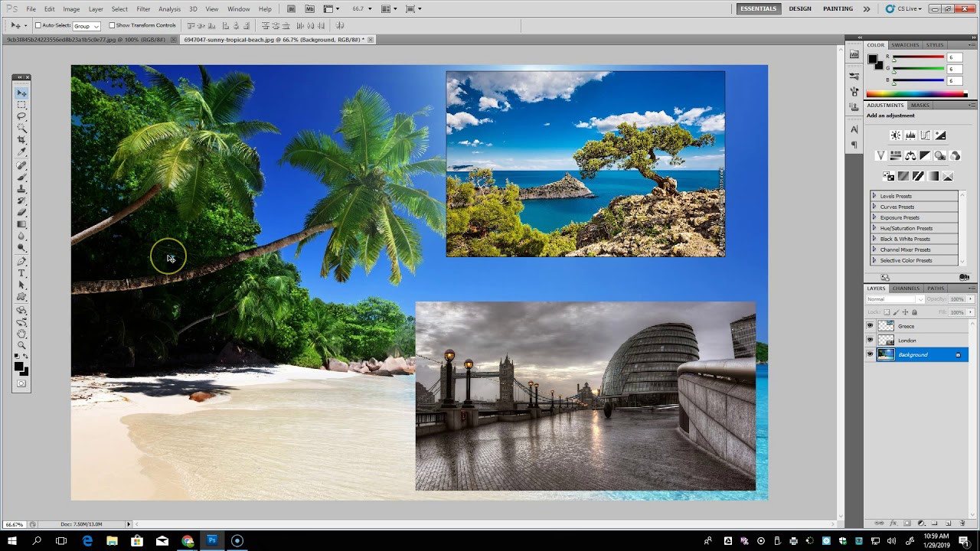Open the layer blend mode Normal dropdown
980x551 pixels.
tap(895, 299)
